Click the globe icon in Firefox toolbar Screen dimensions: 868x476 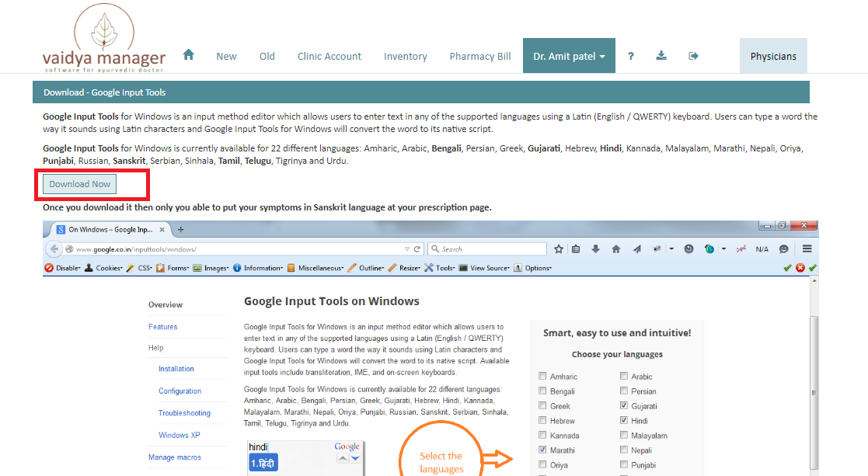click(x=709, y=249)
